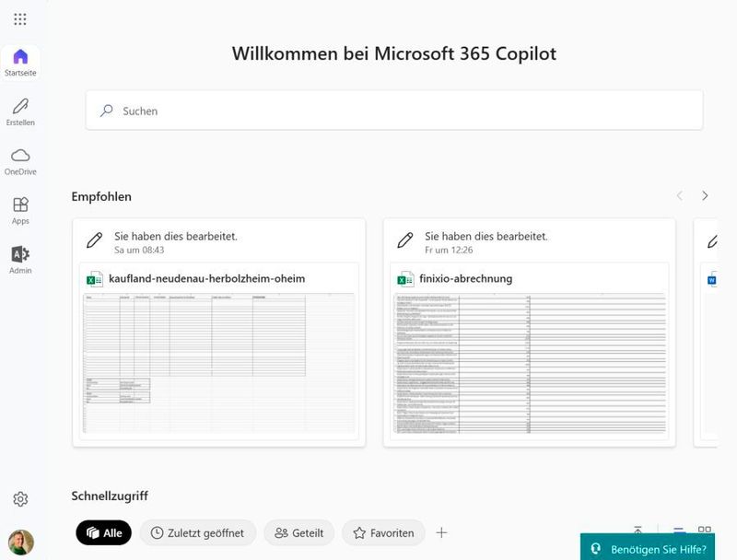Open the finixio-abrechnung spreadsheet thumbnail
The image size is (737, 560).
(x=529, y=363)
